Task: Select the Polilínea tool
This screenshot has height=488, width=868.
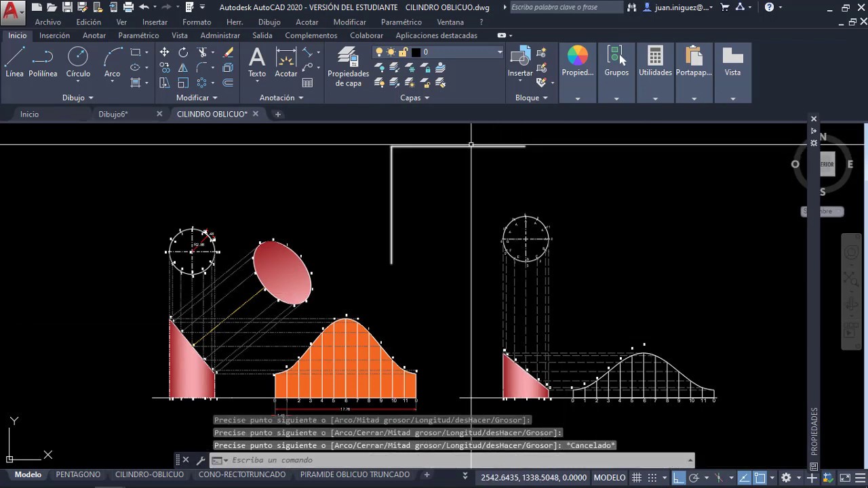Action: [43, 62]
